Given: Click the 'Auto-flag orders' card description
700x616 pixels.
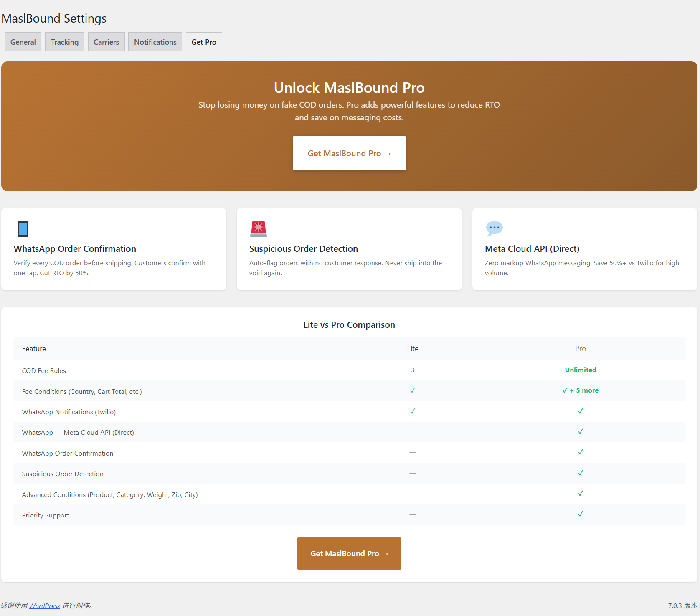Looking at the screenshot, I should point(345,268).
